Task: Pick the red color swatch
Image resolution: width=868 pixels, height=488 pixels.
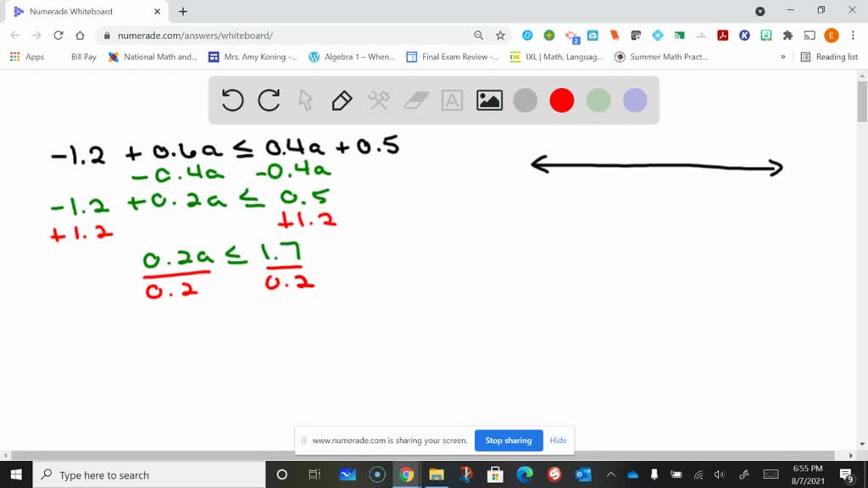Action: 562,101
